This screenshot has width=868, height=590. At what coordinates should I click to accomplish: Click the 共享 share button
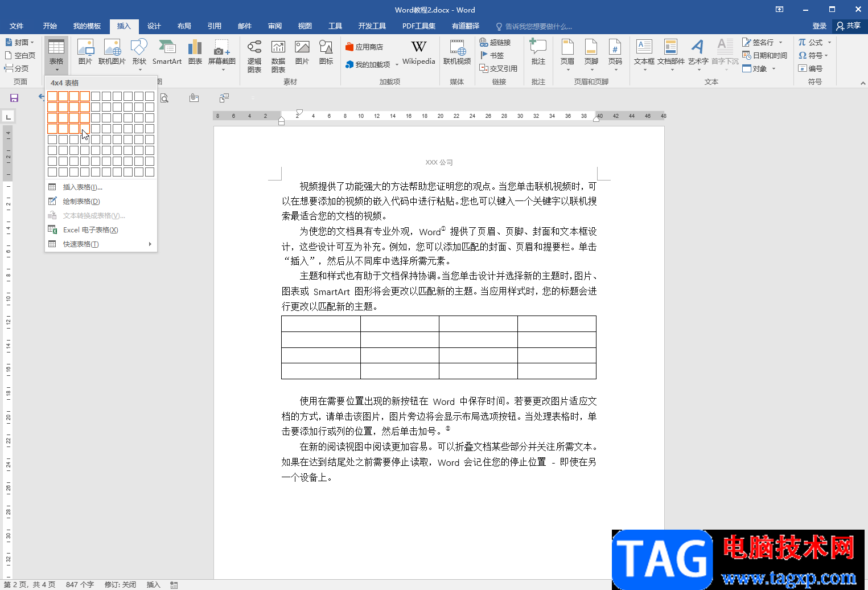tap(849, 26)
